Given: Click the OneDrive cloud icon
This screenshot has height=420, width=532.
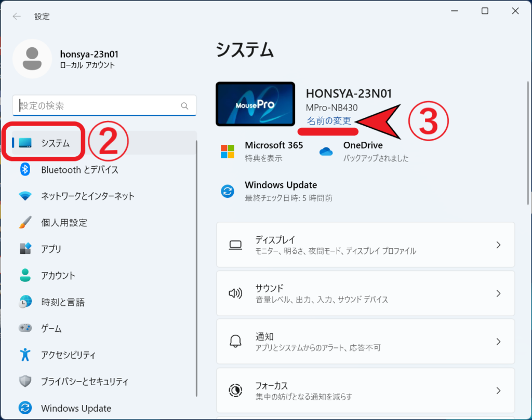Looking at the screenshot, I should [x=326, y=151].
